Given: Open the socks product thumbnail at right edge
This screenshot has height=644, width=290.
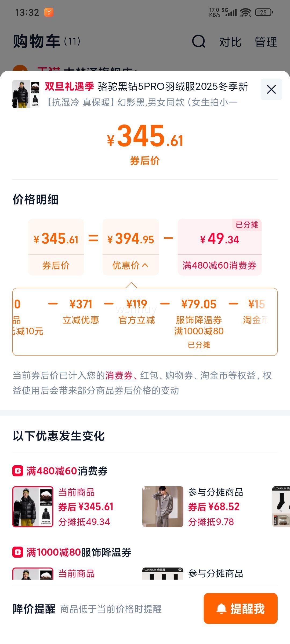Looking at the screenshot, I should point(281,507).
